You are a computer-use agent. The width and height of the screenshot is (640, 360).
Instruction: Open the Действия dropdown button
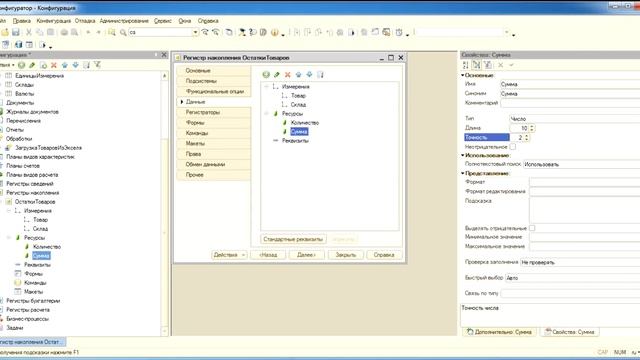[229, 255]
